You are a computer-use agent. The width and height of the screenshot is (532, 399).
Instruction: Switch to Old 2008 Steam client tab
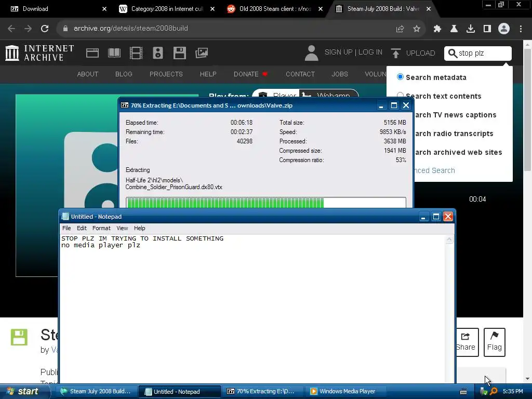[x=275, y=9]
